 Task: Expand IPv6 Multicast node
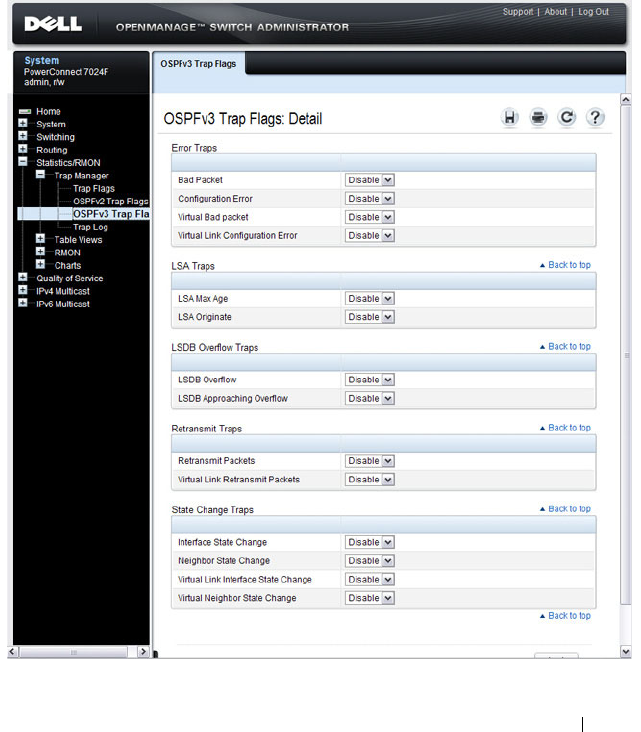(22, 303)
